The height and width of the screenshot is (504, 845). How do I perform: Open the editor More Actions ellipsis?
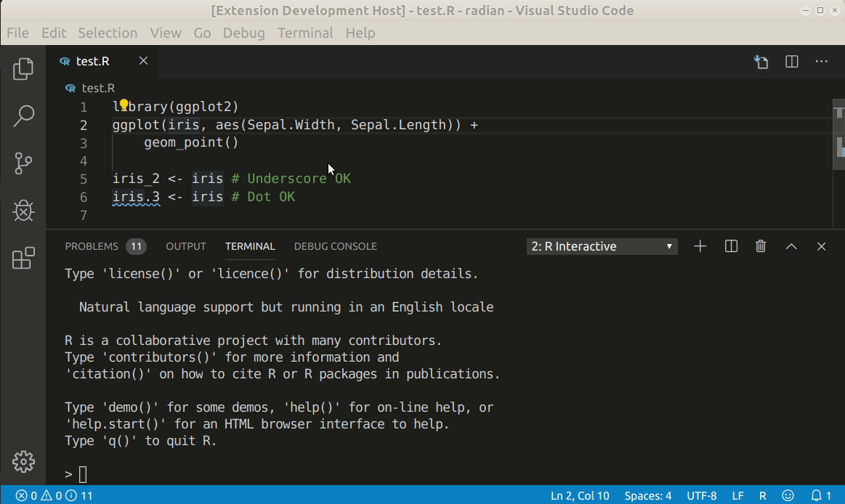(x=821, y=62)
